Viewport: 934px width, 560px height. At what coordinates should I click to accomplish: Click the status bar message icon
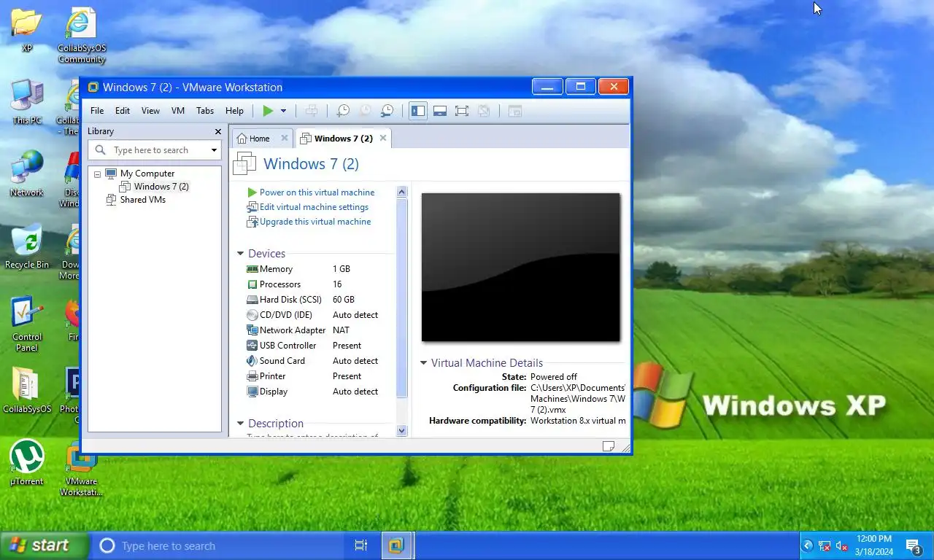click(x=609, y=446)
